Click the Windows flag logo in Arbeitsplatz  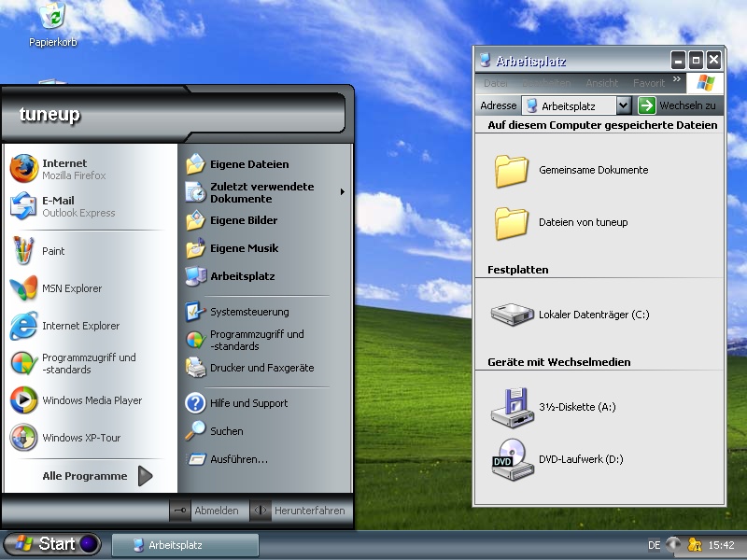pyautogui.click(x=706, y=83)
